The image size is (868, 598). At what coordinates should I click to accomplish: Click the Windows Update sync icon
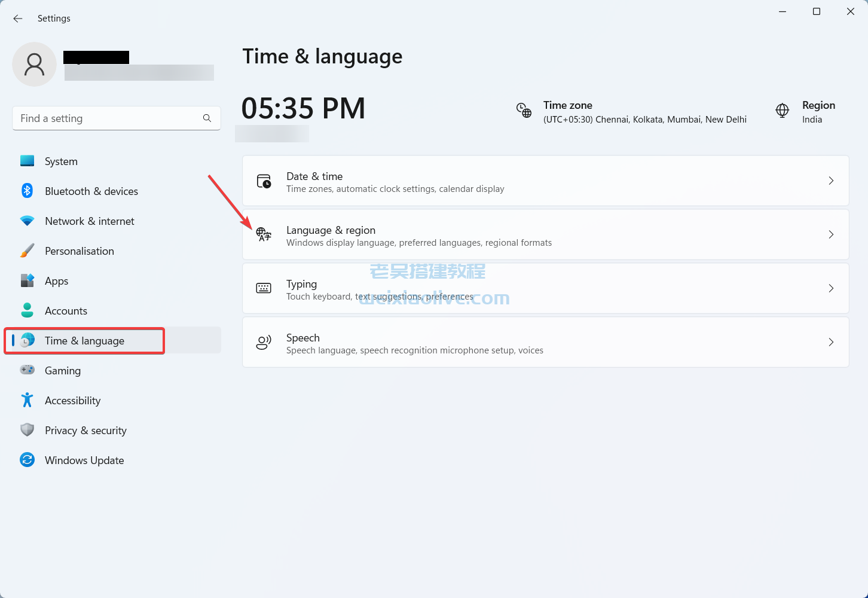coord(27,460)
